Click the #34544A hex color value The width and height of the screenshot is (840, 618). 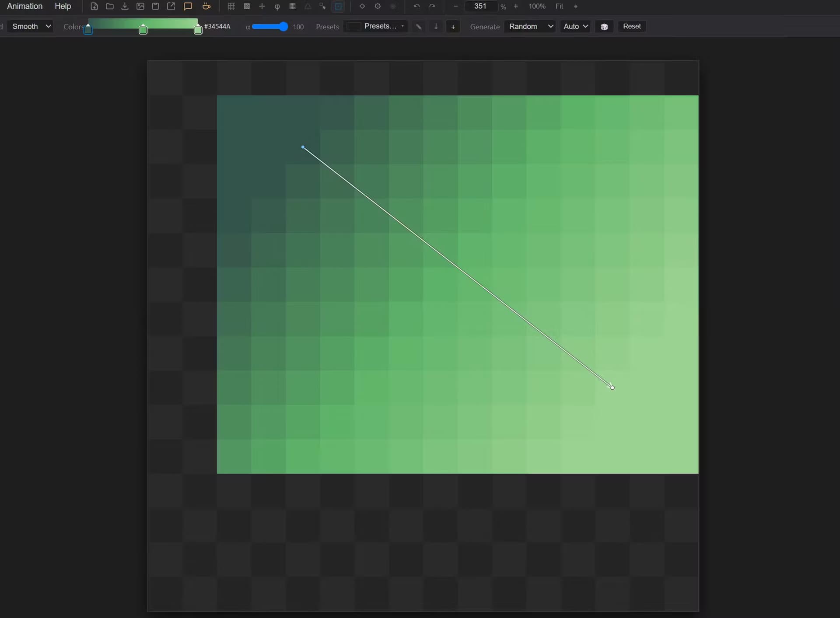217,26
